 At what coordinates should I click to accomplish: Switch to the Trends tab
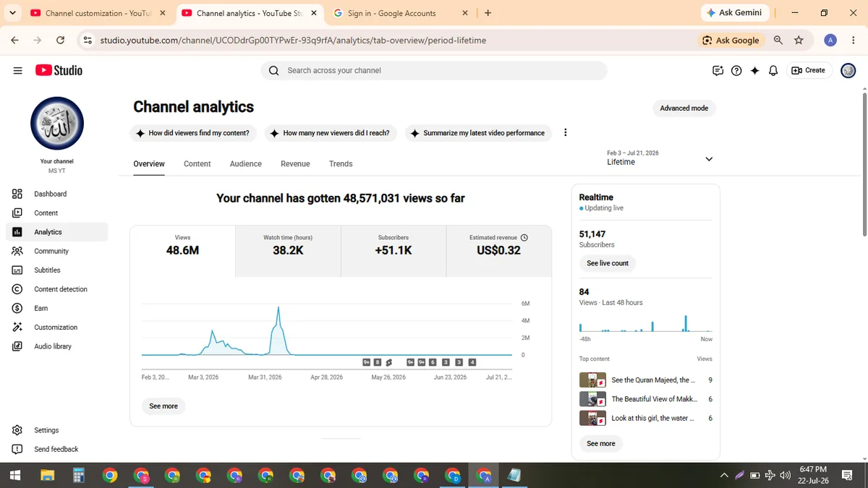tap(341, 164)
